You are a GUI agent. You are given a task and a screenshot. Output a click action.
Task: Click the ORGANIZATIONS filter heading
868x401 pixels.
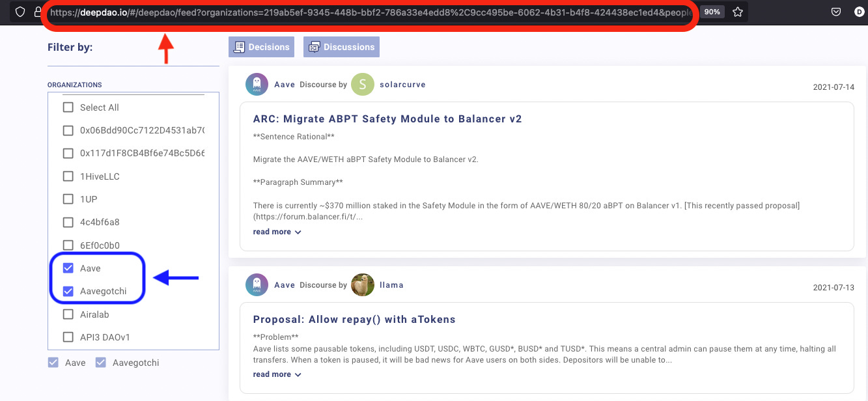75,85
